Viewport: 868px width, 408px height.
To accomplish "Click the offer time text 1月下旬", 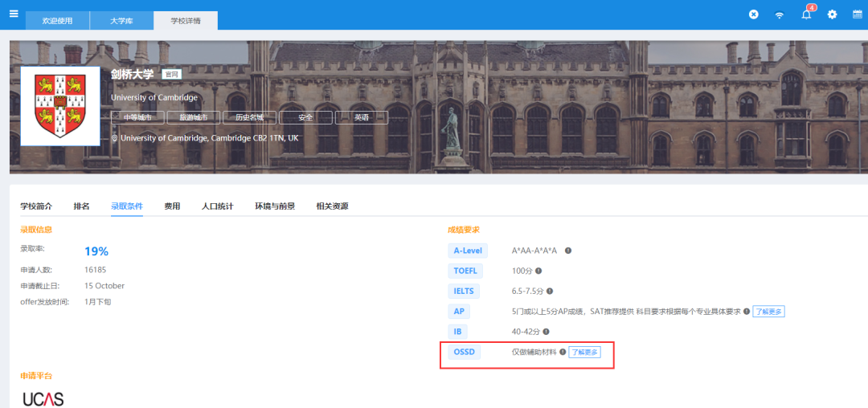I will tap(98, 302).
